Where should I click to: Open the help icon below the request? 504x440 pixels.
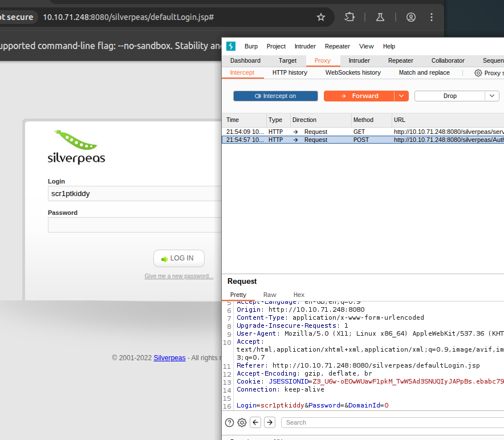230,422
